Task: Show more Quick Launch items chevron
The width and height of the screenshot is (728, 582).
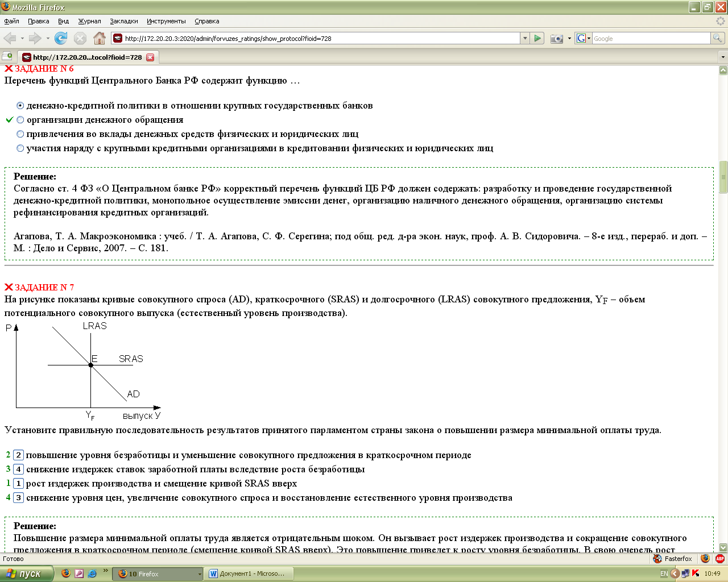Action: click(105, 571)
